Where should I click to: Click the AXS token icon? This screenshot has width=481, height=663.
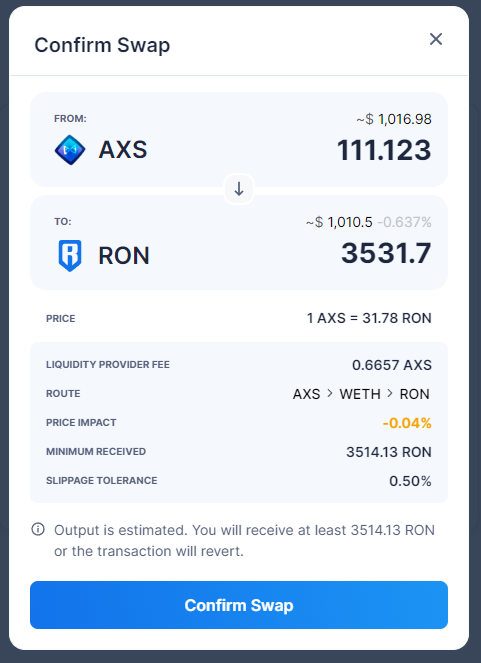click(70, 150)
